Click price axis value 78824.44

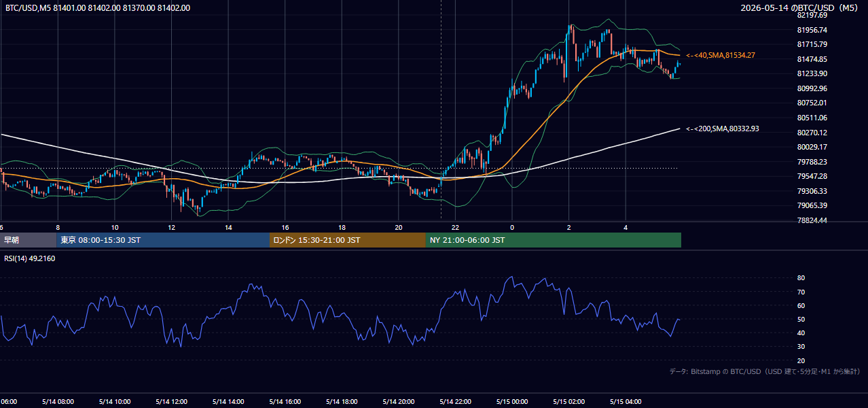click(812, 220)
